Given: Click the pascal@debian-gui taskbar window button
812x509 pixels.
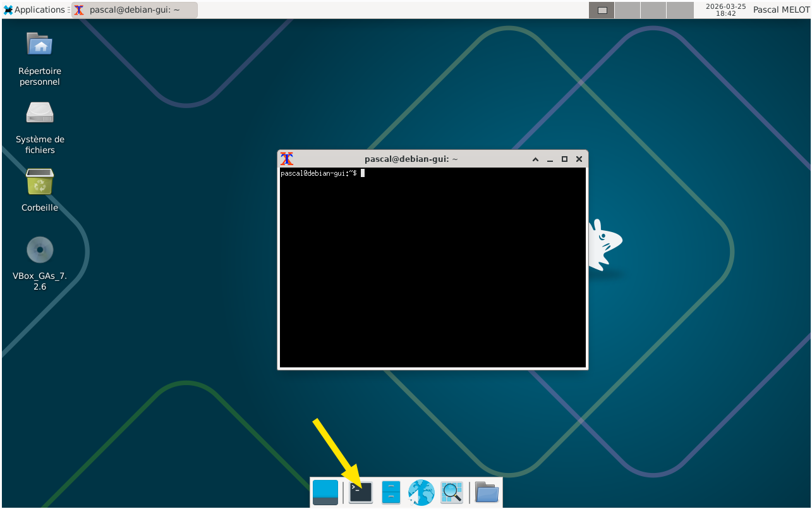Looking at the screenshot, I should tap(135, 9).
